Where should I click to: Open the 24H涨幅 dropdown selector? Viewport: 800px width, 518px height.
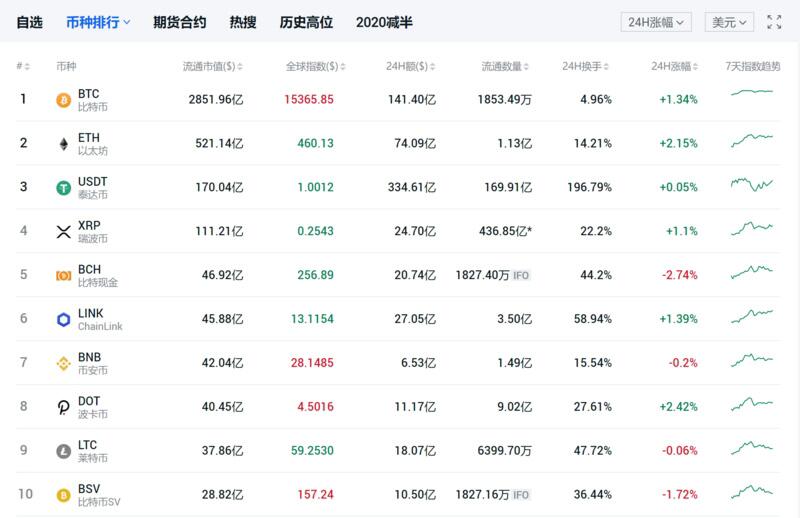(656, 22)
